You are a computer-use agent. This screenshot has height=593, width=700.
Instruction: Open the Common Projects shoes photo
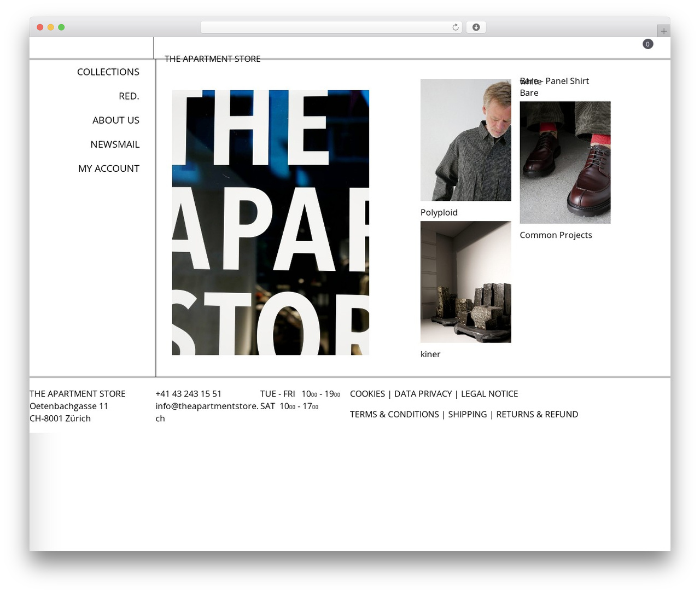565,162
